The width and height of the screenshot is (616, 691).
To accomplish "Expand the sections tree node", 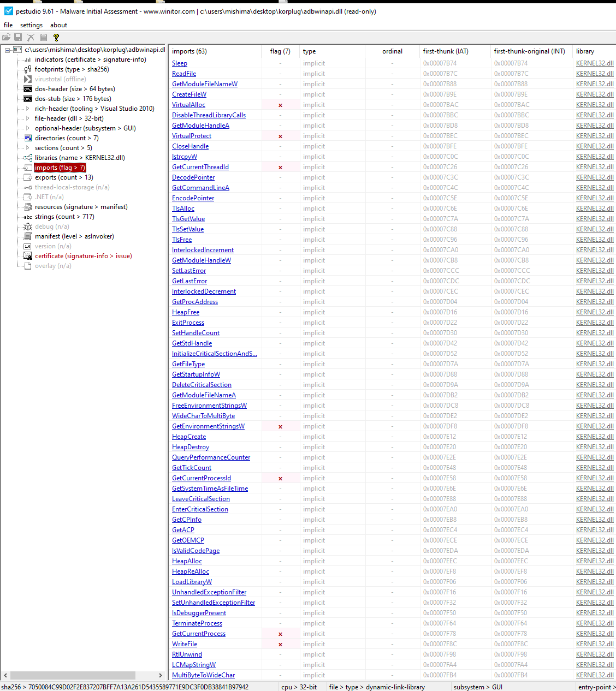I will click(x=28, y=148).
